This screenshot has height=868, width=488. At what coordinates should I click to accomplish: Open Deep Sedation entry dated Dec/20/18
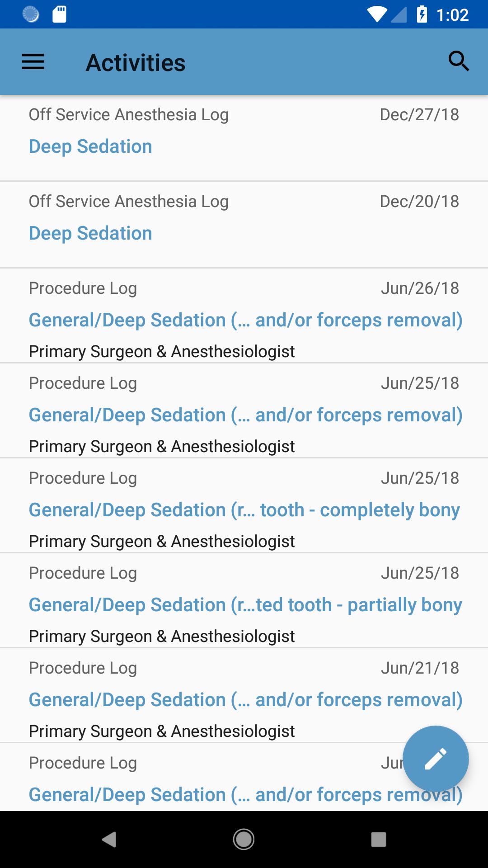(x=244, y=225)
